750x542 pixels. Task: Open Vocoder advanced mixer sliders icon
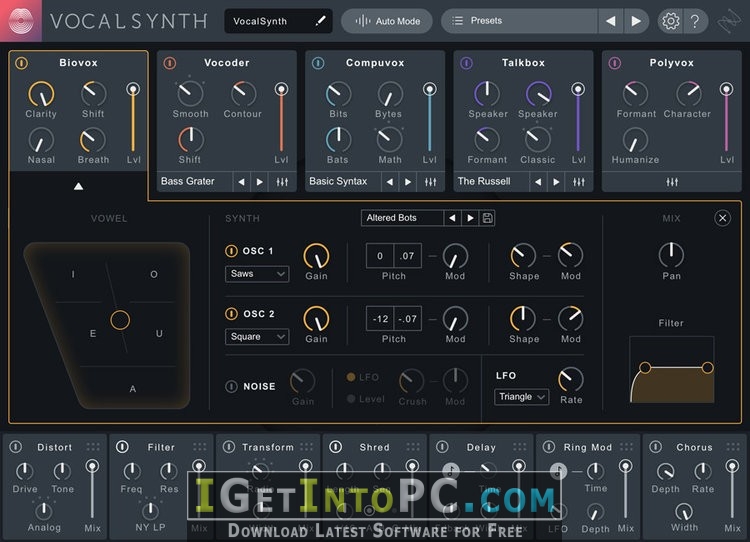(282, 182)
